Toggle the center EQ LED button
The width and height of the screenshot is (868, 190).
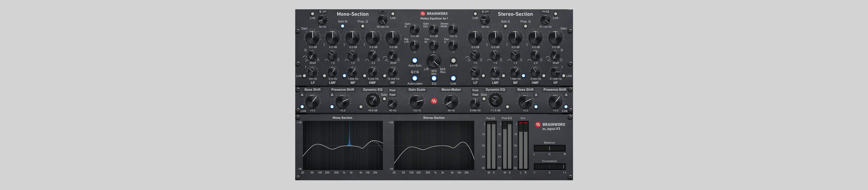point(434,78)
